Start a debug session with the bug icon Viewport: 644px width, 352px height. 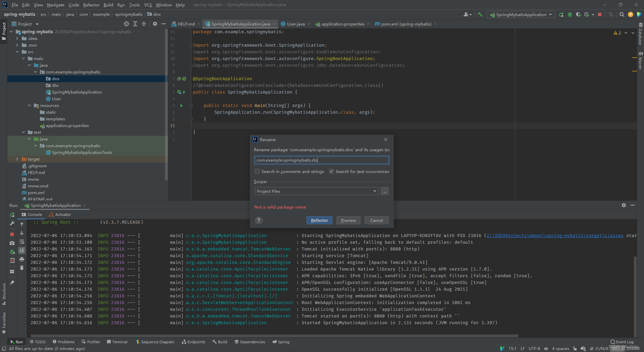[570, 14]
